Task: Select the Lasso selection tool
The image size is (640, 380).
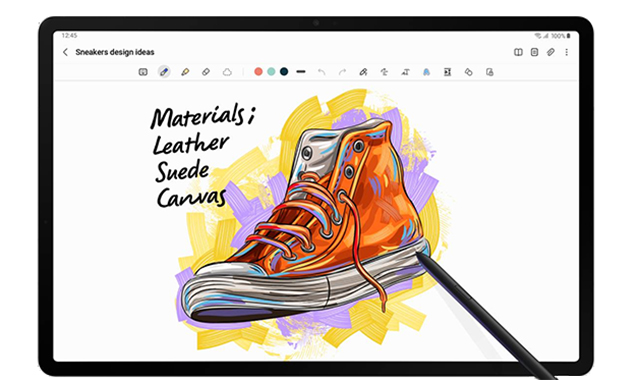Action: [227, 72]
